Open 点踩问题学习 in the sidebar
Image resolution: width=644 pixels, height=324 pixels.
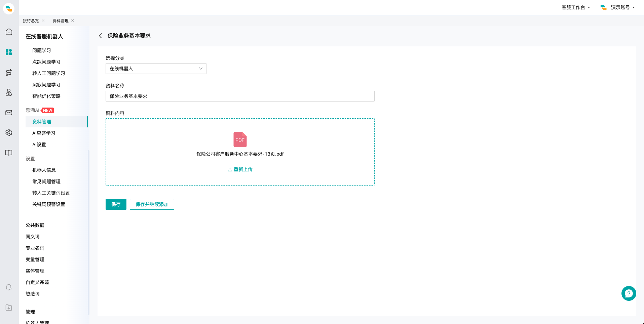tap(46, 62)
